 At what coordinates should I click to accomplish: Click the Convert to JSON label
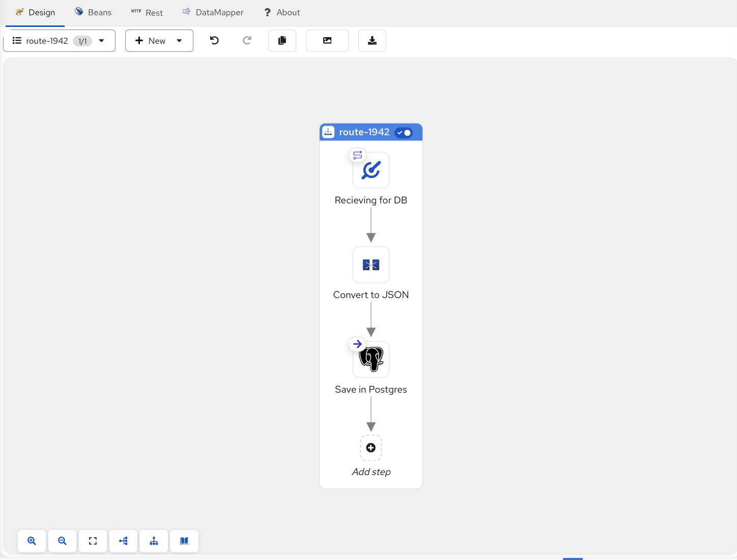click(371, 295)
